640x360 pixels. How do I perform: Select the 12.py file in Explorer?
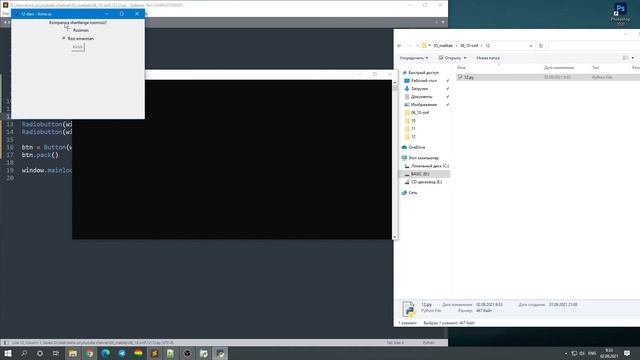[x=548, y=77]
